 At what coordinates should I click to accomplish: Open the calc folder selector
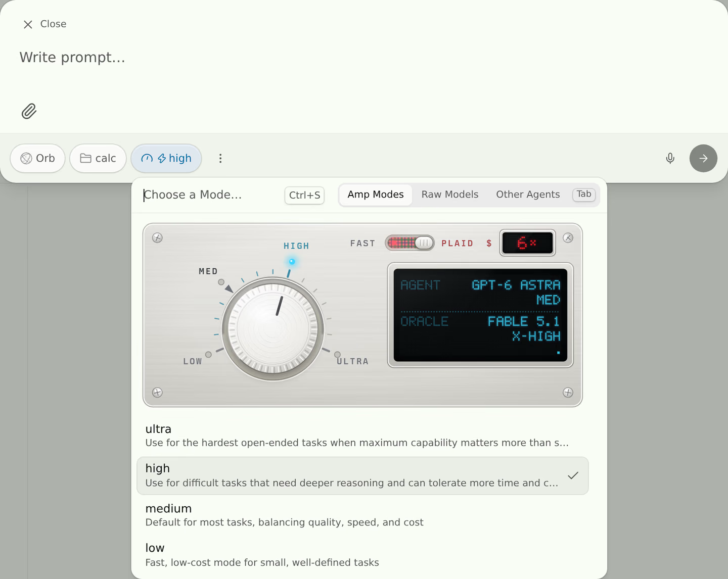(98, 158)
